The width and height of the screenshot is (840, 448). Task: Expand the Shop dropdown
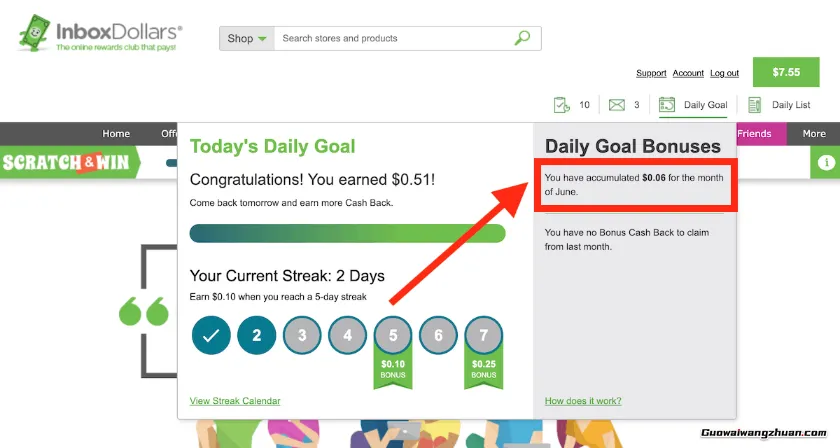[247, 39]
